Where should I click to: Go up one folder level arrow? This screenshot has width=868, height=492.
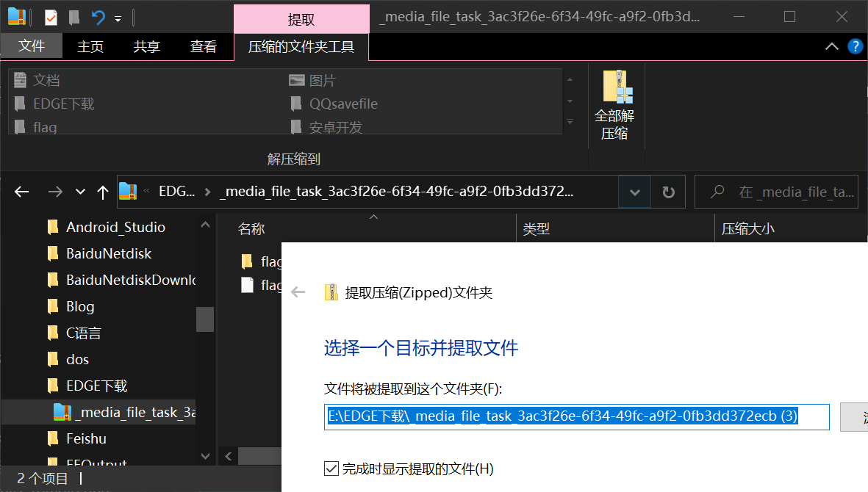pos(102,192)
